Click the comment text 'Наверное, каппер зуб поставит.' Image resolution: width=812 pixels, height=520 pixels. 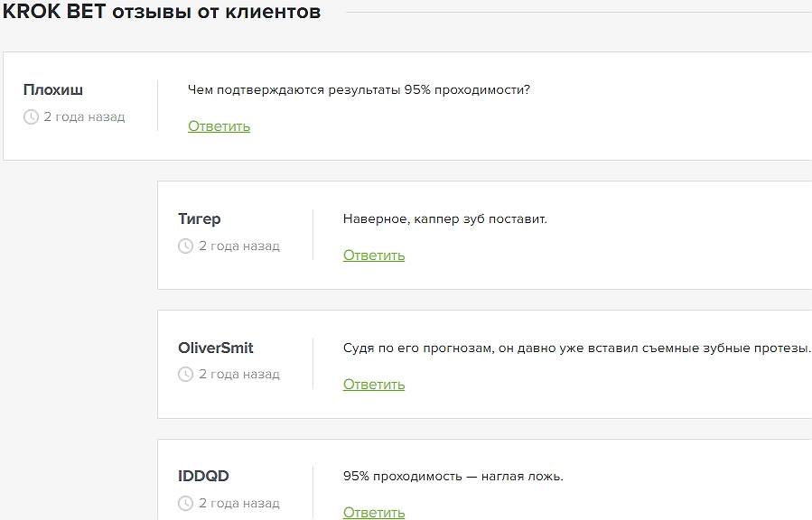coord(445,219)
